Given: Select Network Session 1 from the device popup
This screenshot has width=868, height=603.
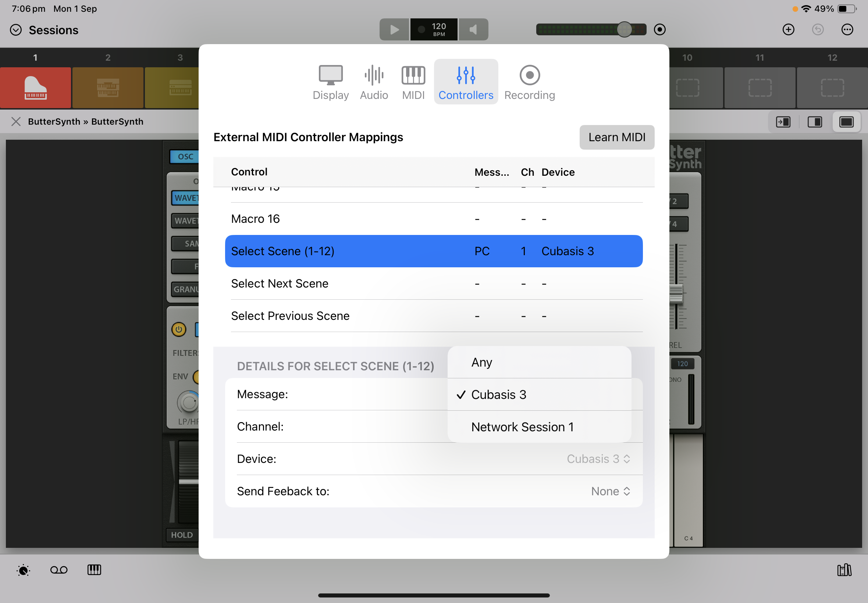Looking at the screenshot, I should [522, 427].
